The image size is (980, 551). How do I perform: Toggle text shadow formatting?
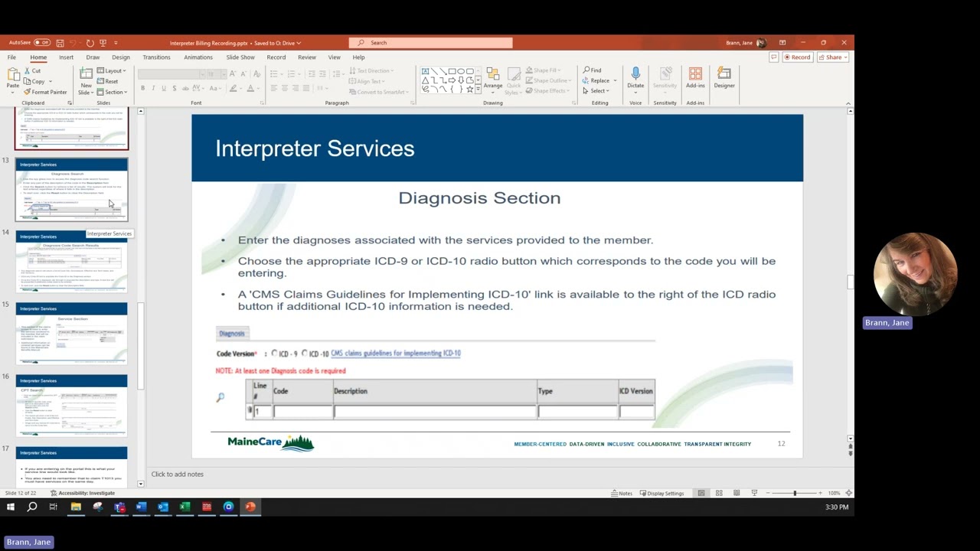pos(174,89)
